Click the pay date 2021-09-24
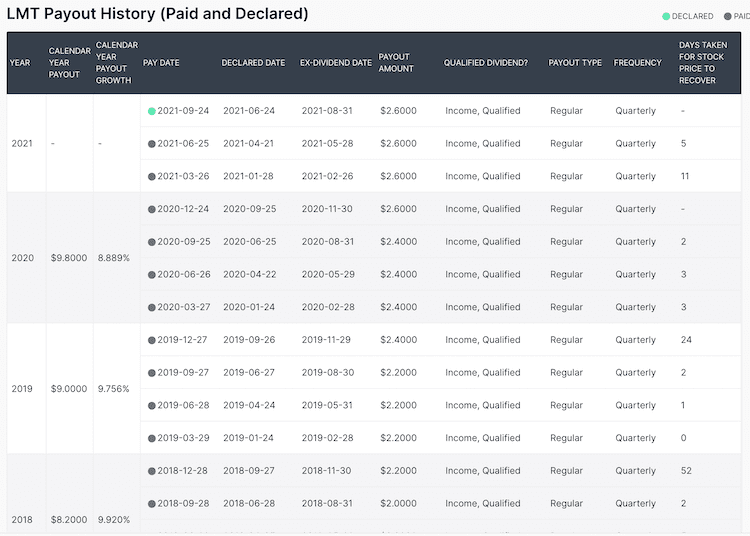 click(x=183, y=111)
